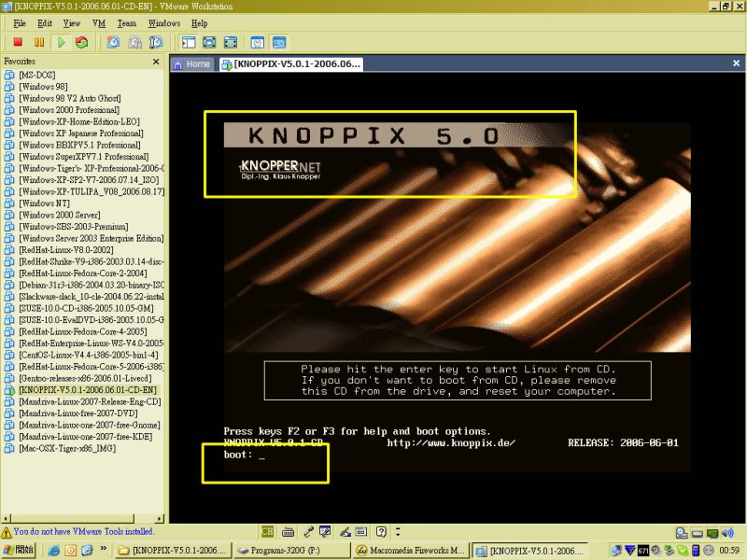
Task: Open the Edit menu
Action: click(45, 23)
